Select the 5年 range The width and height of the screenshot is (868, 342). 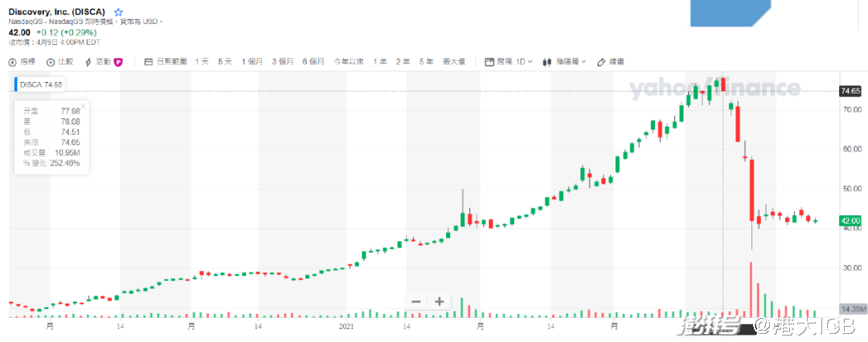(426, 62)
